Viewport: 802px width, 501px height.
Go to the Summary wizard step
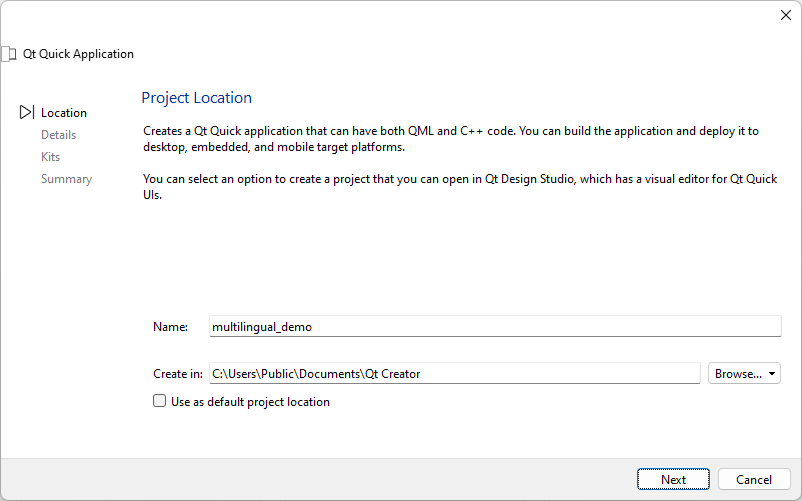point(66,179)
